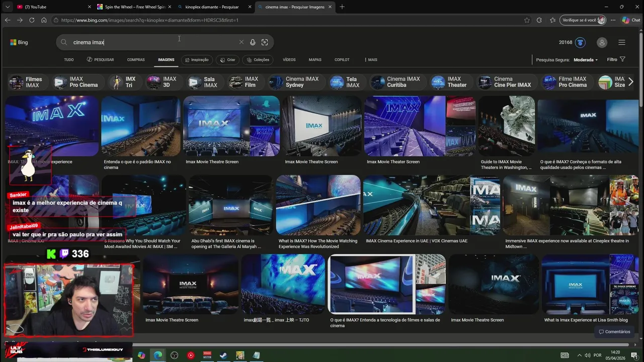Switch to the COPILOT tab
The width and height of the screenshot is (644, 362).
coord(342,60)
